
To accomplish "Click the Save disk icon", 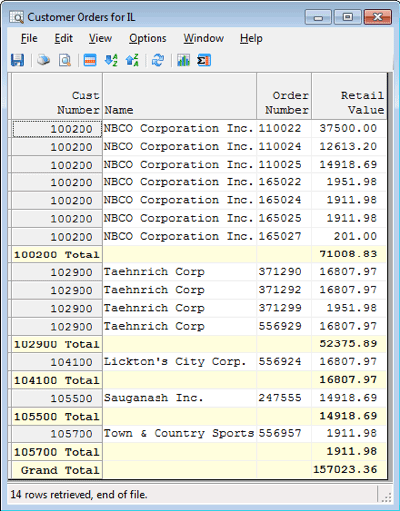I will [17, 60].
